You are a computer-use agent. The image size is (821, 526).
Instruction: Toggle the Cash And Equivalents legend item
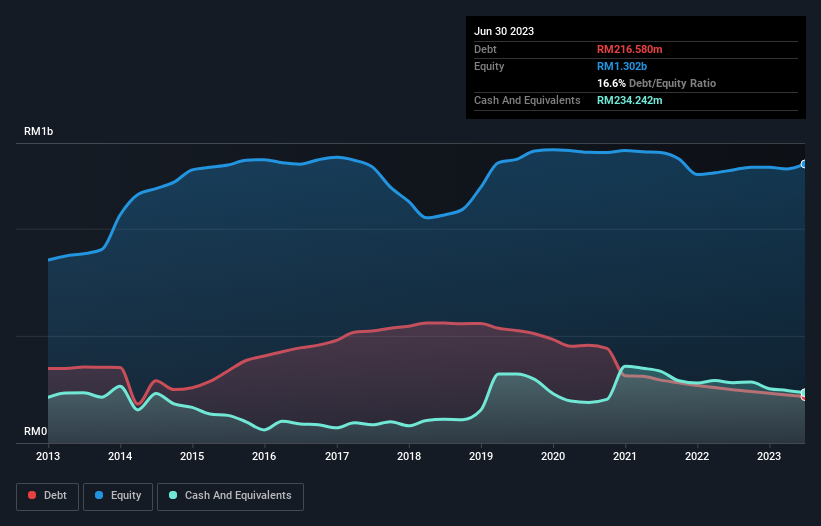230,496
